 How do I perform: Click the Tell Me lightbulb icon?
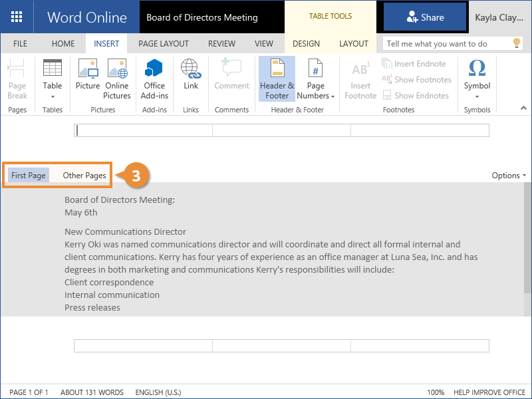[x=516, y=43]
